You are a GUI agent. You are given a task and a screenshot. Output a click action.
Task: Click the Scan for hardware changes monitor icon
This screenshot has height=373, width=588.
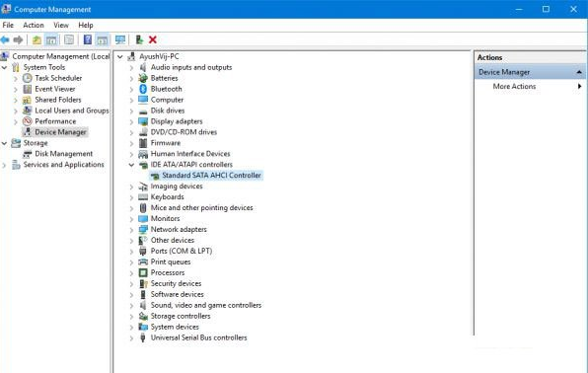point(120,39)
